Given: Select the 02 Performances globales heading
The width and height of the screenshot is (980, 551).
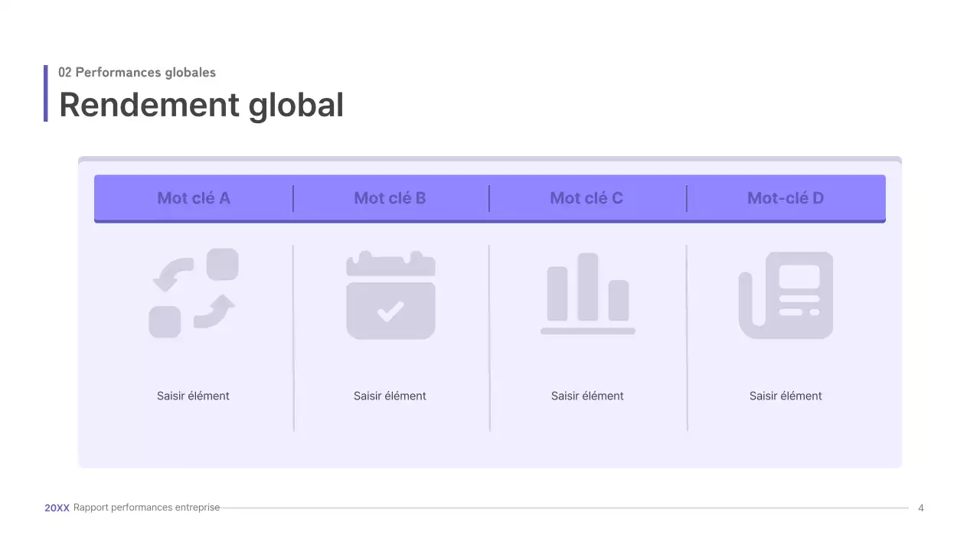Looking at the screenshot, I should tap(137, 72).
